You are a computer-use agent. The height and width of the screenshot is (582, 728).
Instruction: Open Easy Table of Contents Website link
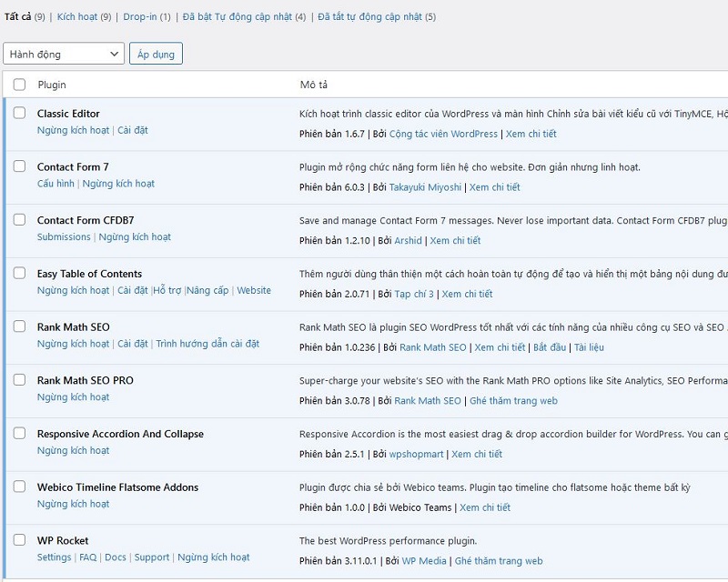[x=254, y=290]
